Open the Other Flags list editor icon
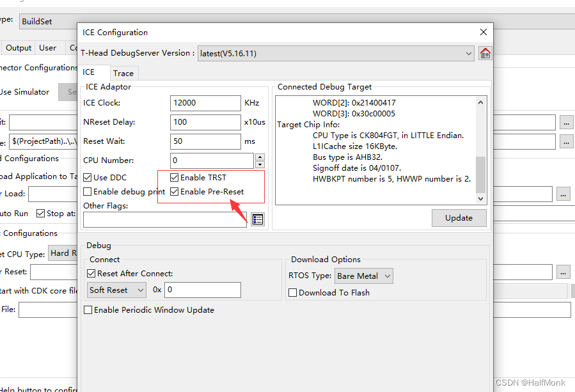Image resolution: width=575 pixels, height=392 pixels. tap(257, 219)
